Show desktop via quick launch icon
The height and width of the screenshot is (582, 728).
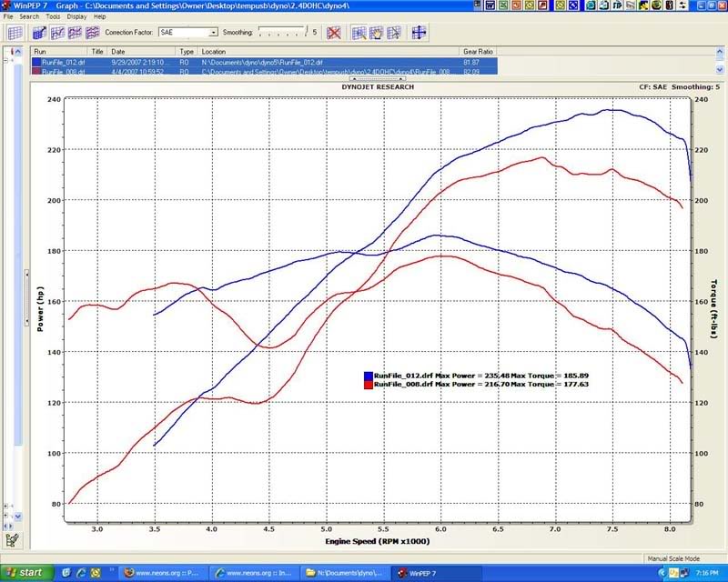pyautogui.click(x=66, y=573)
